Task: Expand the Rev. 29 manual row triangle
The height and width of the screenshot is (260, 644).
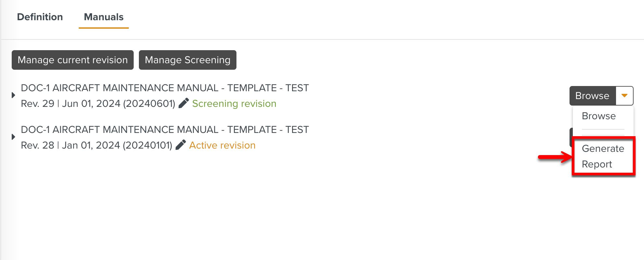Action: coord(13,95)
